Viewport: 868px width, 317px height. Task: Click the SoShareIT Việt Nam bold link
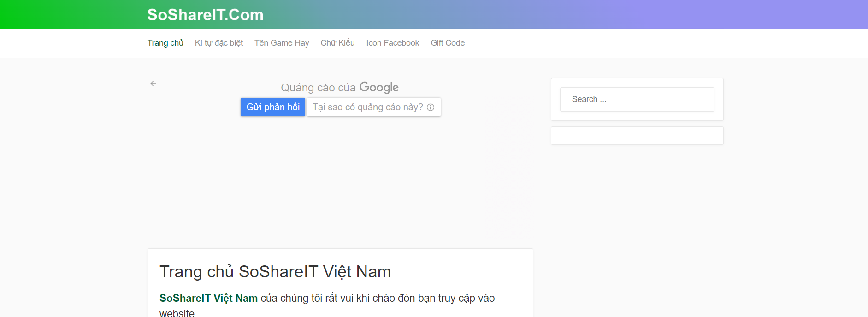[208, 298]
